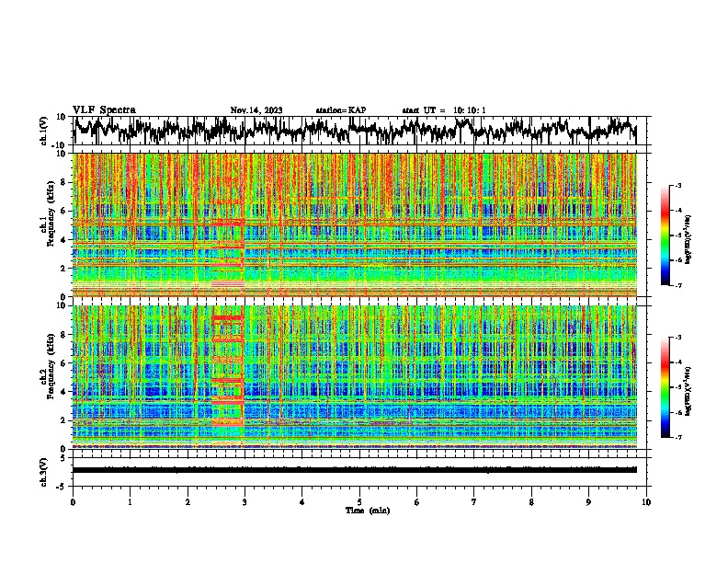Click time axis tick label "4"

click(x=302, y=502)
